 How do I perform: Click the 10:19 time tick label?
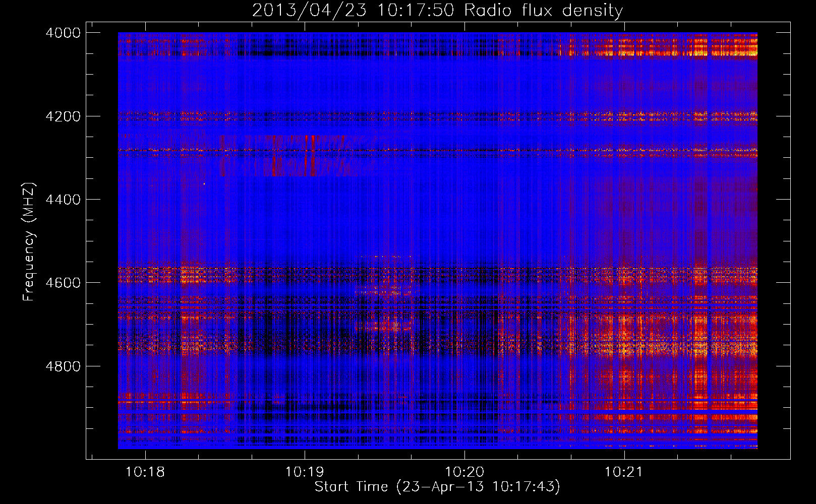tap(305, 472)
